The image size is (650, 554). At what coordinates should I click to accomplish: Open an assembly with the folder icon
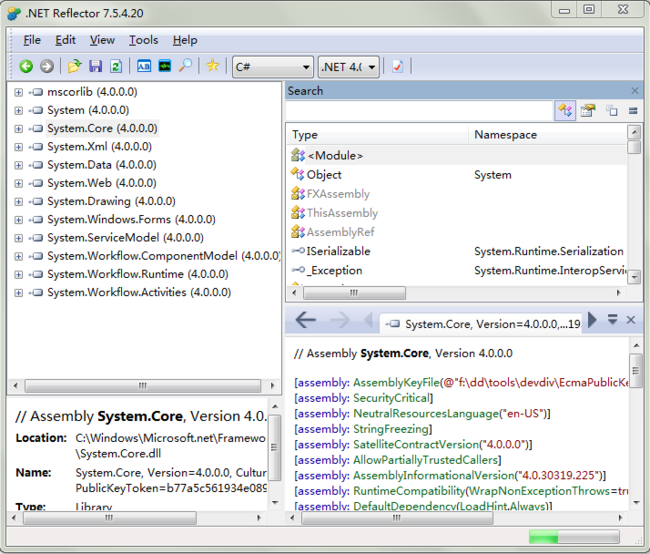pos(75,66)
